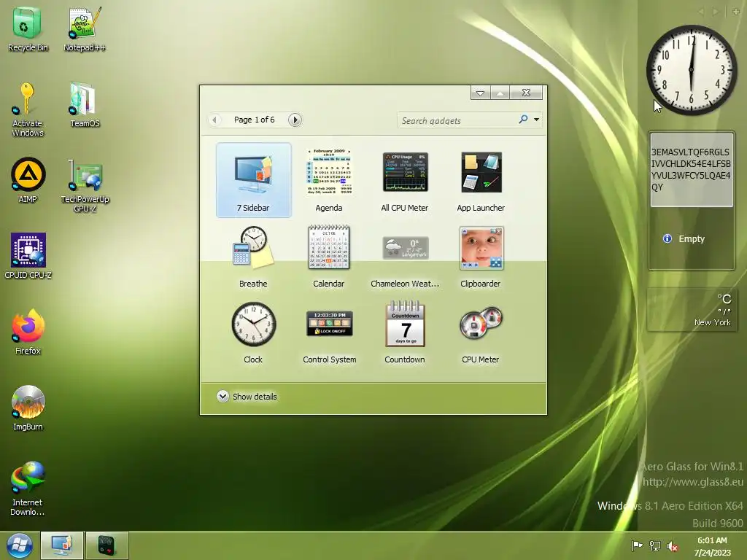The height and width of the screenshot is (560, 747).
Task: Click the Page 1 of 6 label
Action: pyautogui.click(x=254, y=120)
